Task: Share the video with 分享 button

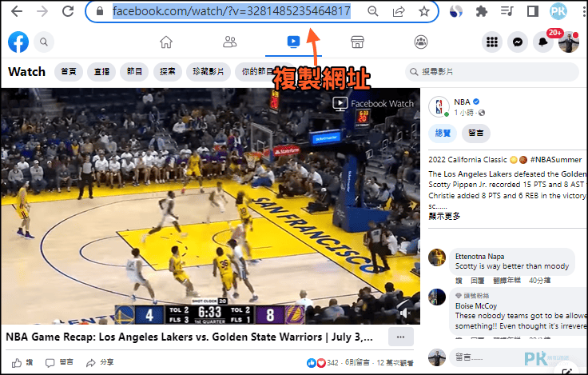Action: click(100, 363)
